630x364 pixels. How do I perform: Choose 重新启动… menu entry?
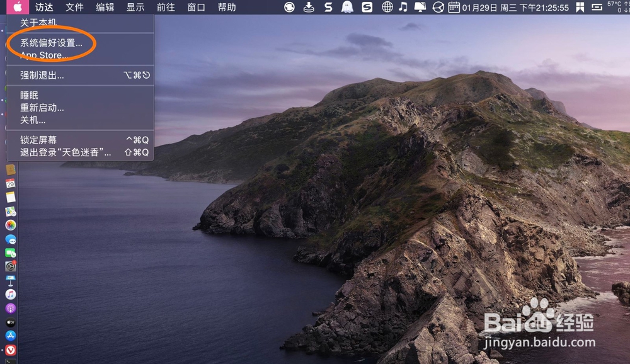(x=81, y=108)
